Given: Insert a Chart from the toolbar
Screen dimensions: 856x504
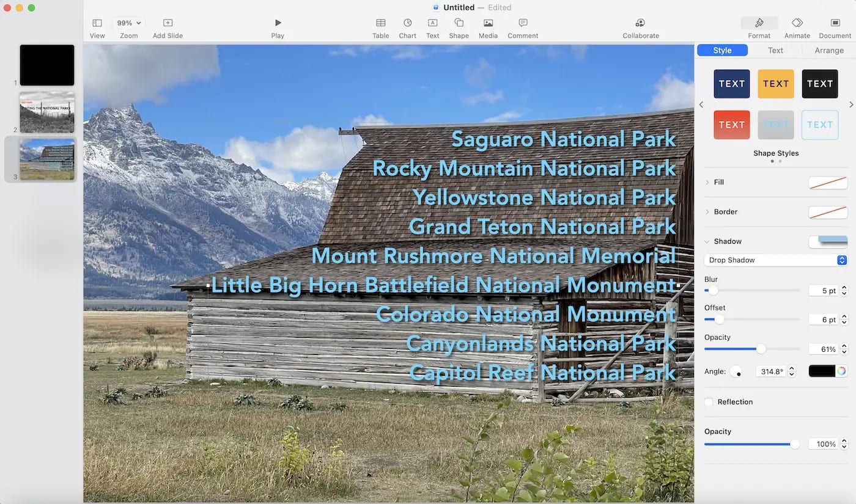Looking at the screenshot, I should [407, 26].
